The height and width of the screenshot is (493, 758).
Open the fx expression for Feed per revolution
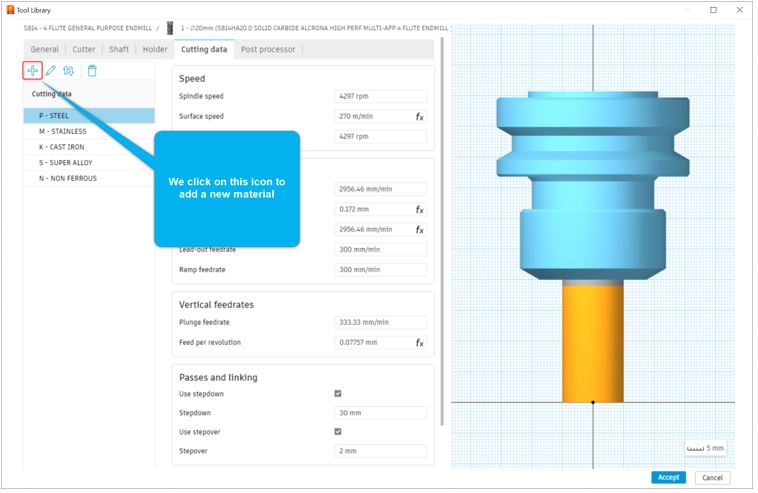point(420,343)
